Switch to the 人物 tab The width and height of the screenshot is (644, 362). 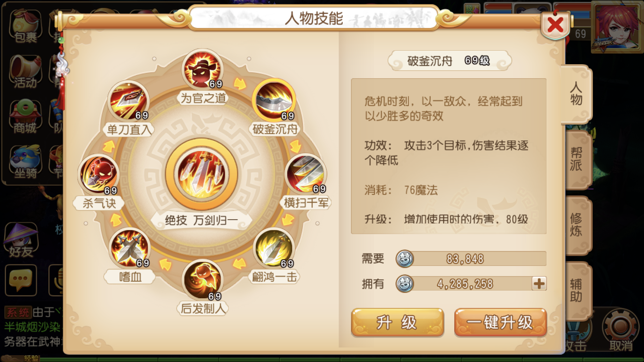pos(576,94)
